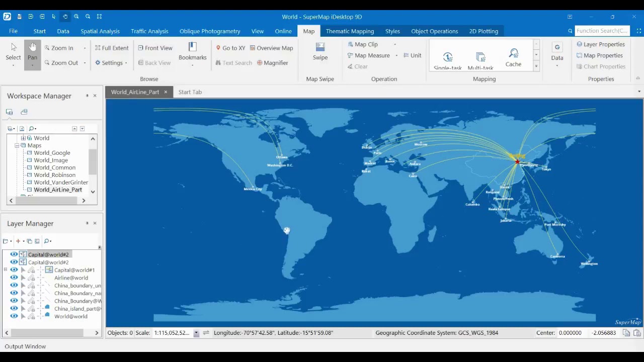Click Zoom In in Browse group
Screen dimensions: 644x362
click(59, 48)
